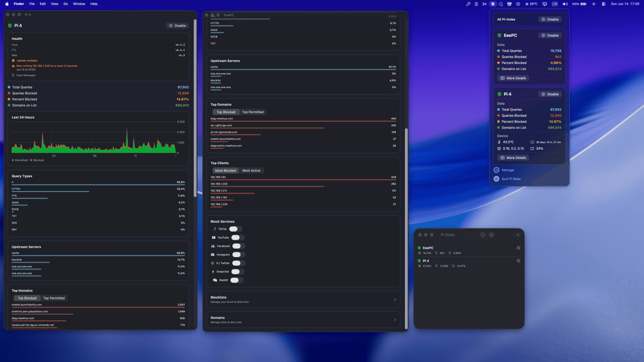
Task: Disable Pi 4 from its window header
Action: coord(177,26)
